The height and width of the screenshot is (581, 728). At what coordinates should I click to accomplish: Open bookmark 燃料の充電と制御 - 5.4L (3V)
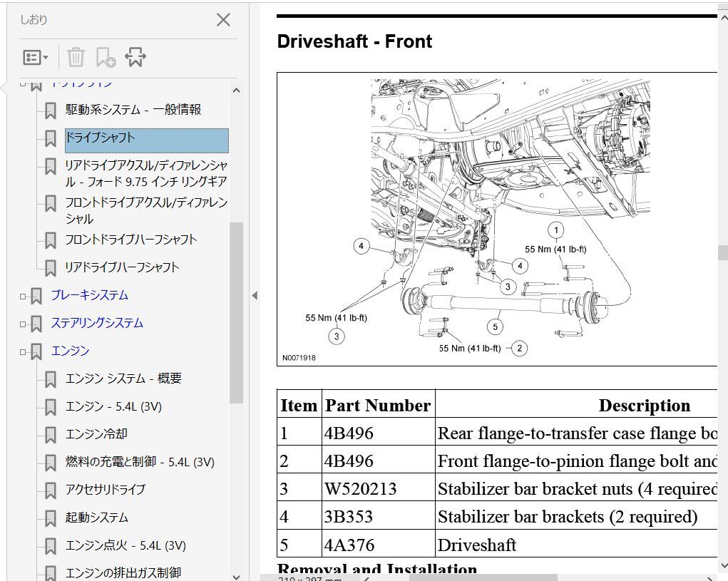140,462
